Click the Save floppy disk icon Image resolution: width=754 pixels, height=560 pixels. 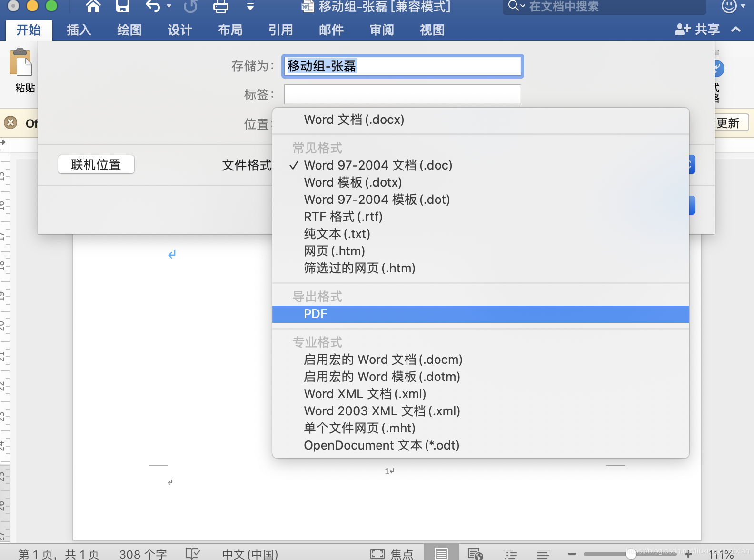tap(123, 6)
